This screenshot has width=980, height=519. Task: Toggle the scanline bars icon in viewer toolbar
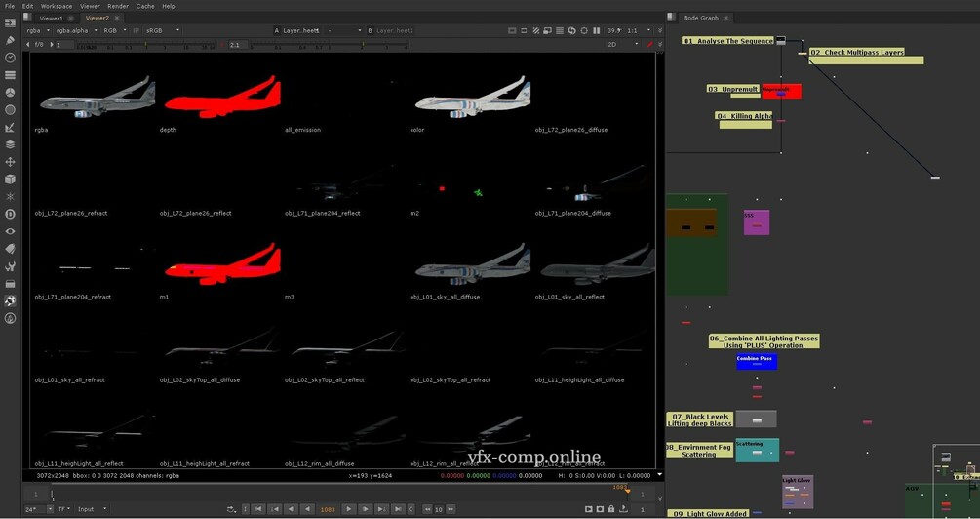point(560,30)
